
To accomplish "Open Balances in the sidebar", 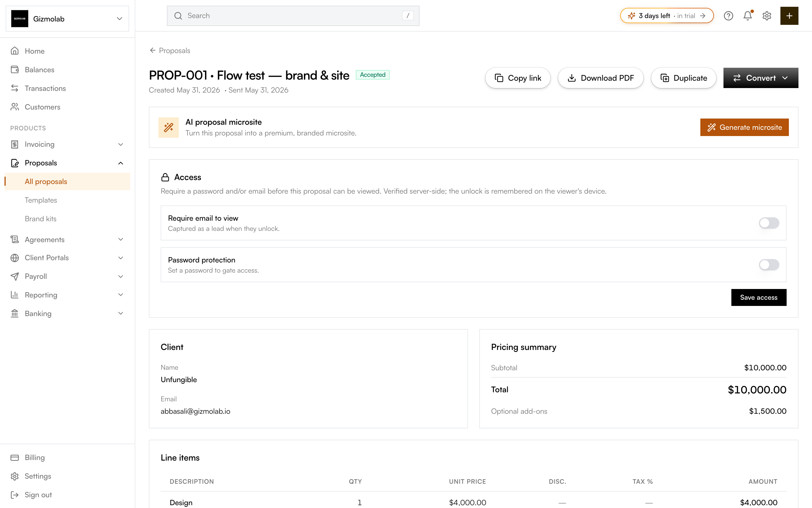I will tap(39, 69).
